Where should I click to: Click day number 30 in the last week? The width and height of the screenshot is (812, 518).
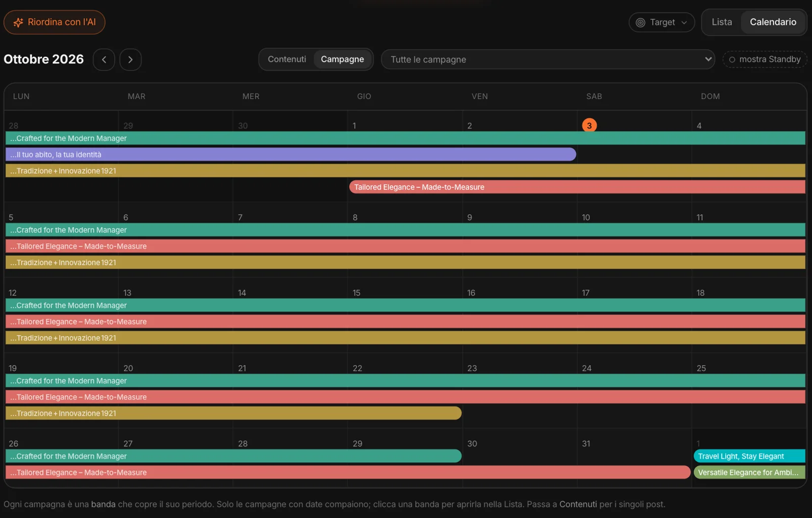point(472,443)
